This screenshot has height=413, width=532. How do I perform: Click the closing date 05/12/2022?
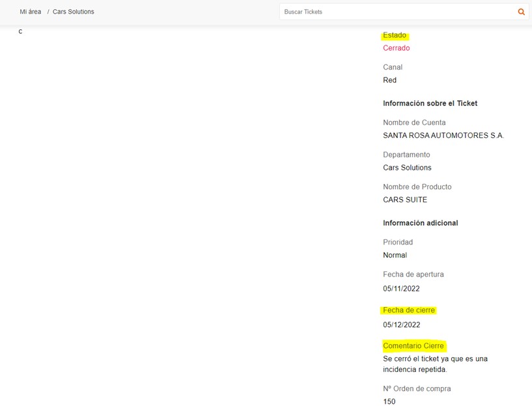pyautogui.click(x=401, y=325)
